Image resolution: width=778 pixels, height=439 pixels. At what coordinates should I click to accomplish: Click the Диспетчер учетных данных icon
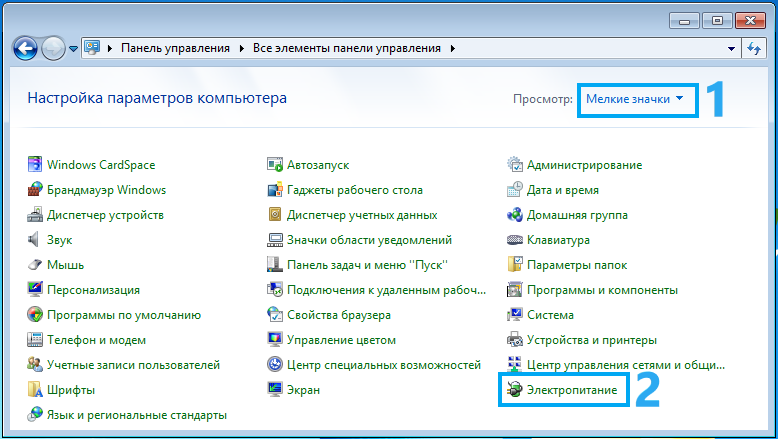tap(275, 215)
